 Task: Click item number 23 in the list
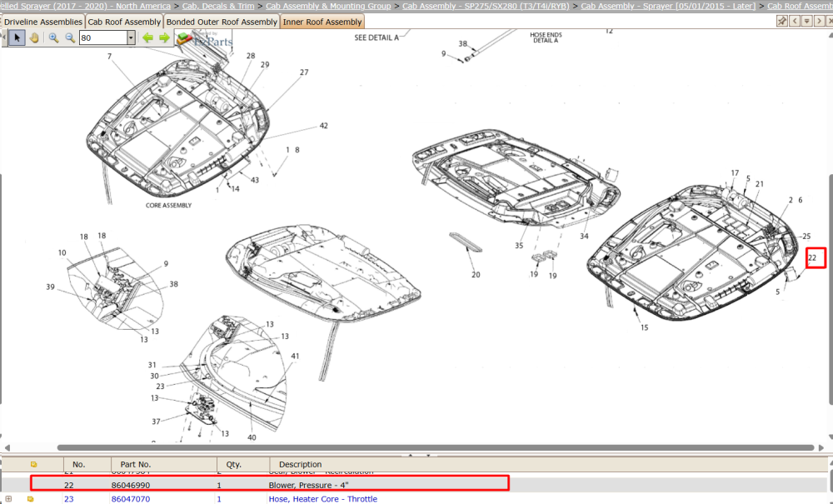68,499
